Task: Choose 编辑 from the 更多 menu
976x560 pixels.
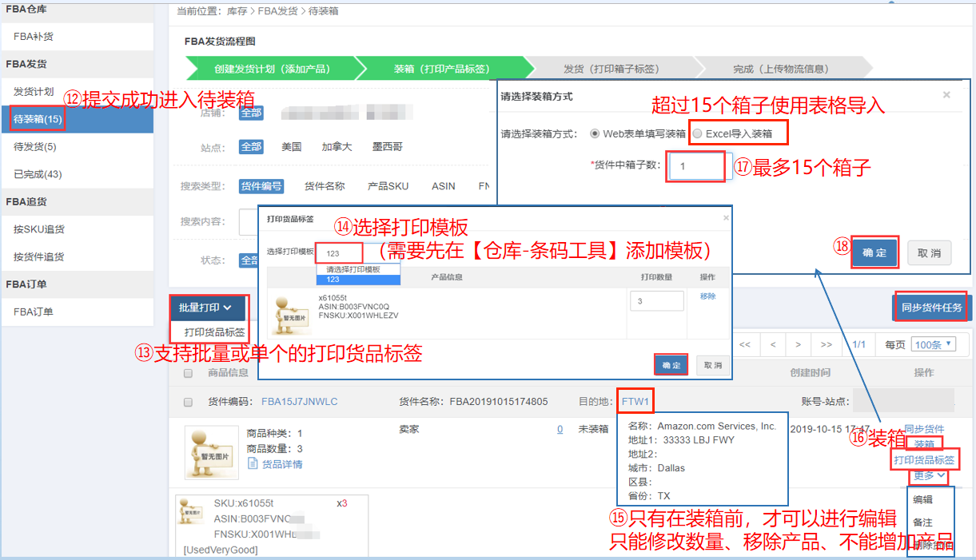Action: (x=922, y=499)
